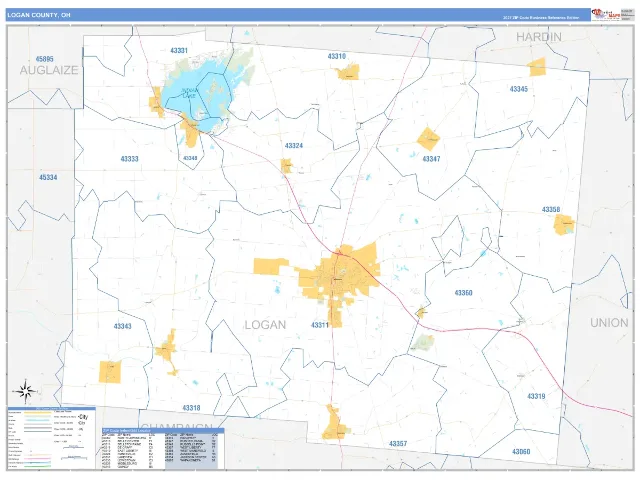Click the ZIP Code Business Reference Edition subtitle

[541, 18]
